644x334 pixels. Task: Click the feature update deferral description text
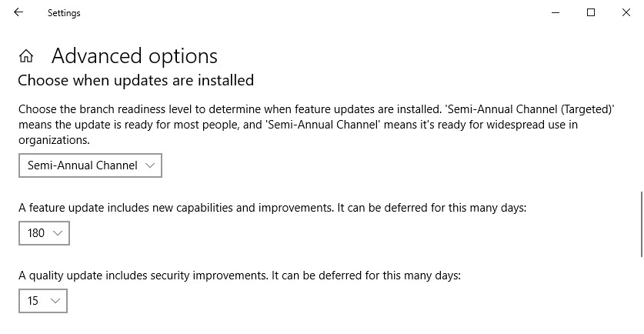coord(272,208)
